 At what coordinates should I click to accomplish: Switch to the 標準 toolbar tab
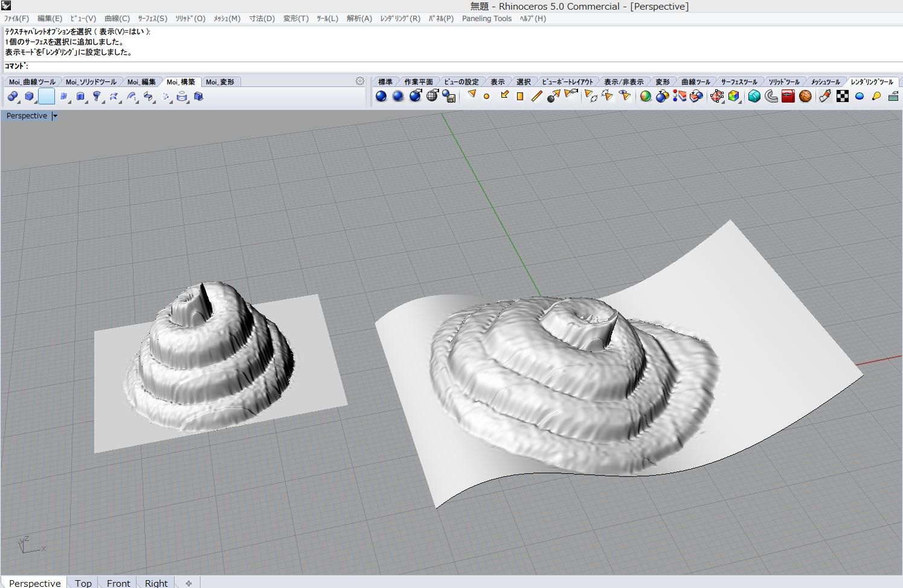coord(385,82)
